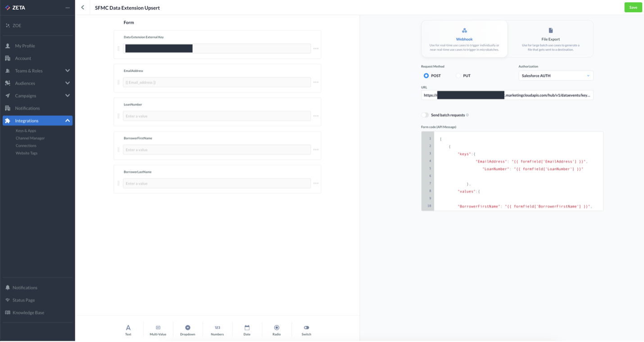Viewport: 644px width, 342px height.
Task: Click the LoanNumber value input field
Action: (217, 116)
